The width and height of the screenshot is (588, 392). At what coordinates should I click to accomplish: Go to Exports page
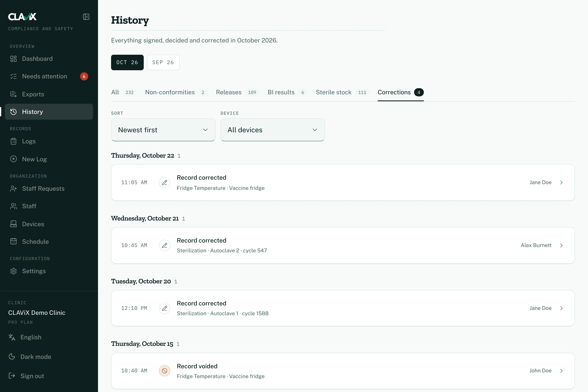49,94
